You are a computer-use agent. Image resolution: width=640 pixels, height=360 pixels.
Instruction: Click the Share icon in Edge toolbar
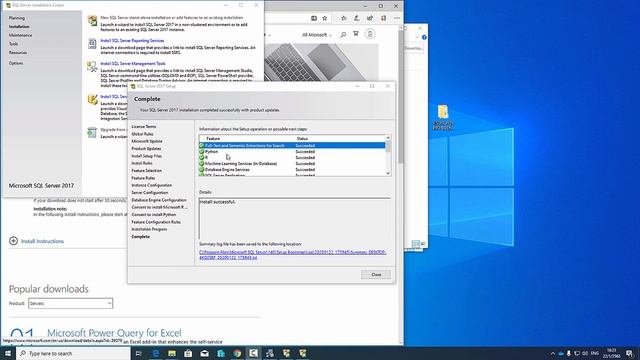370,18
